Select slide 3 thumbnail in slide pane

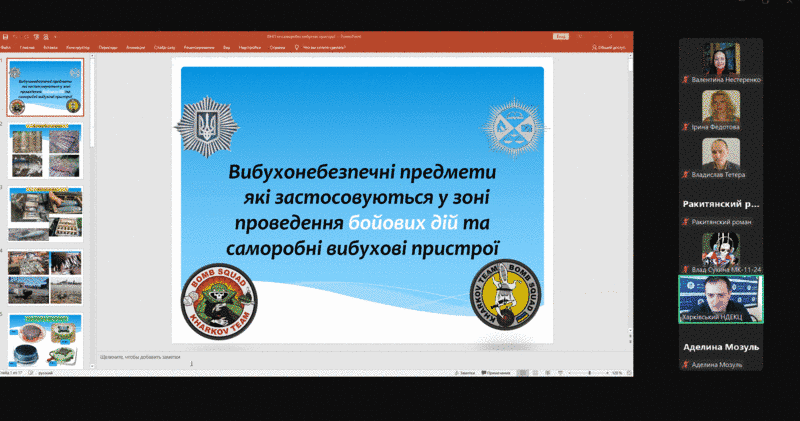[x=45, y=214]
